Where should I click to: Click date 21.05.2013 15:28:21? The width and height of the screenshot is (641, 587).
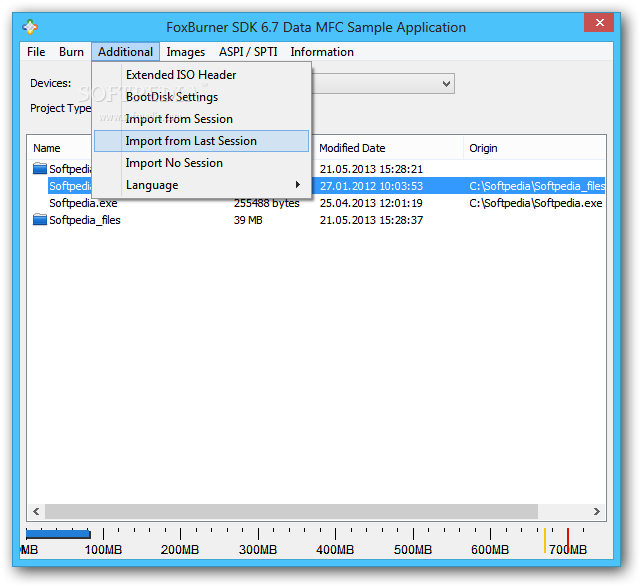click(x=371, y=169)
